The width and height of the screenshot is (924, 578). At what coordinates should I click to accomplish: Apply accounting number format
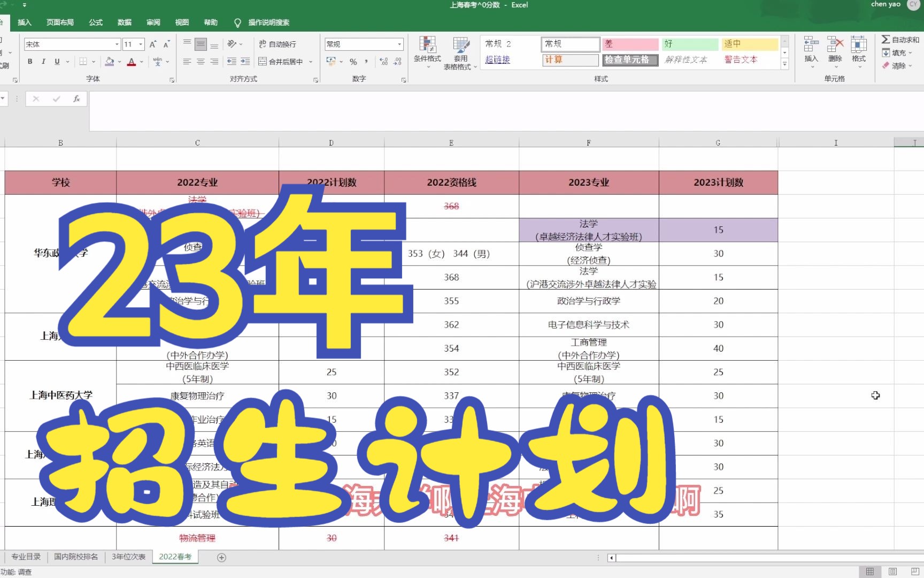[331, 62]
